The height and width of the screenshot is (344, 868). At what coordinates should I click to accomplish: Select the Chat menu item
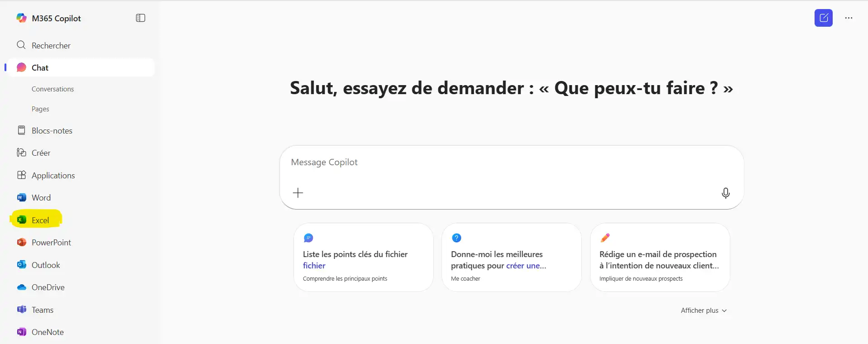[40, 68]
